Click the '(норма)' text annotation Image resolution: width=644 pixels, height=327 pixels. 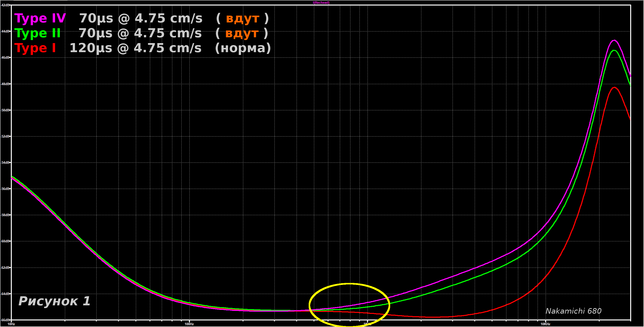243,48
